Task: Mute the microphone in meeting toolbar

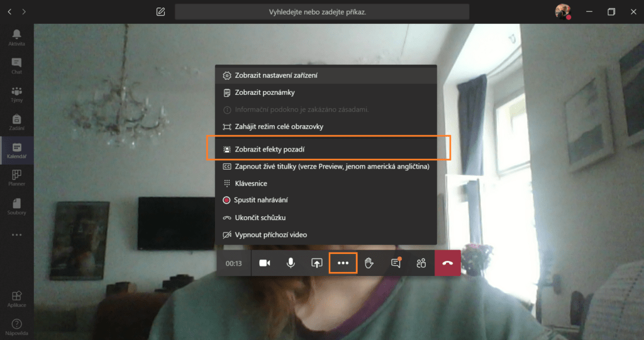Action: tap(291, 263)
